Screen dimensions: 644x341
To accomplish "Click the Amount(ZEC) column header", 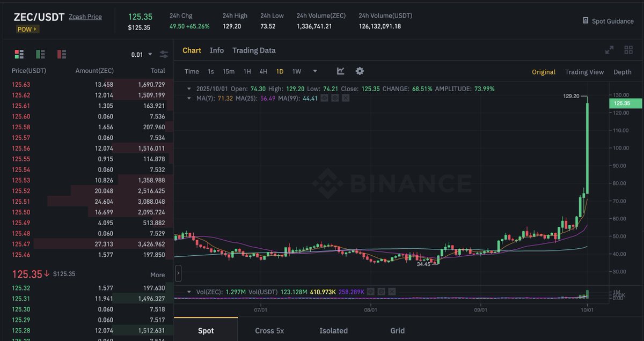I will point(94,71).
